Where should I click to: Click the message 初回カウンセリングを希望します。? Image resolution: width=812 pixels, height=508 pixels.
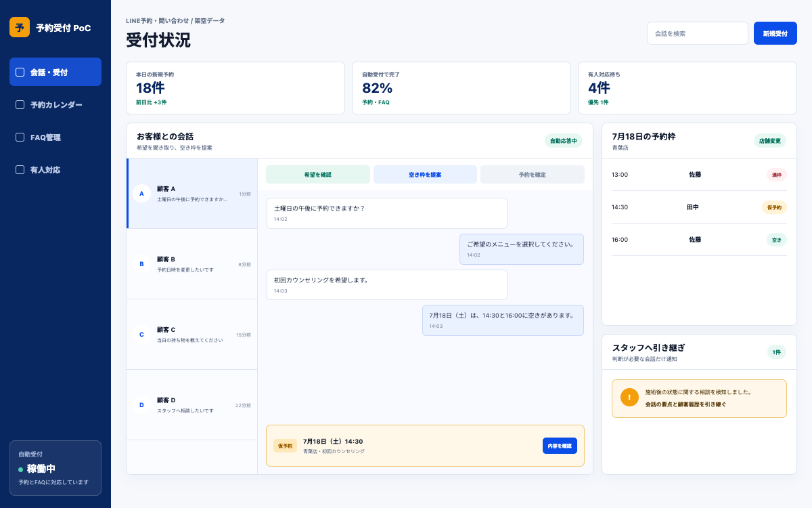pyautogui.click(x=387, y=285)
